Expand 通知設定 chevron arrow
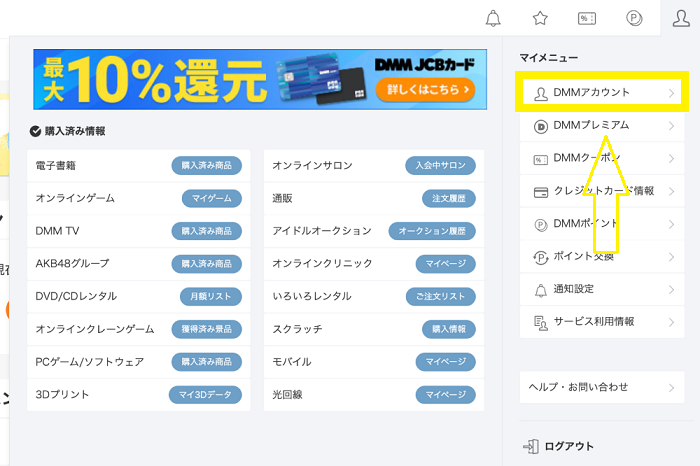The height and width of the screenshot is (466, 700). point(671,290)
